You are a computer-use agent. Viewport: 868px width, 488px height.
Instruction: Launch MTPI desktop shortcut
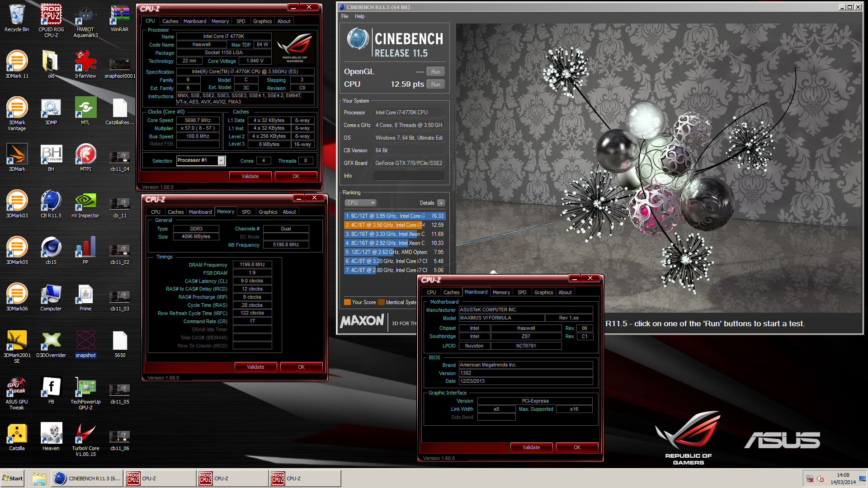(x=85, y=158)
